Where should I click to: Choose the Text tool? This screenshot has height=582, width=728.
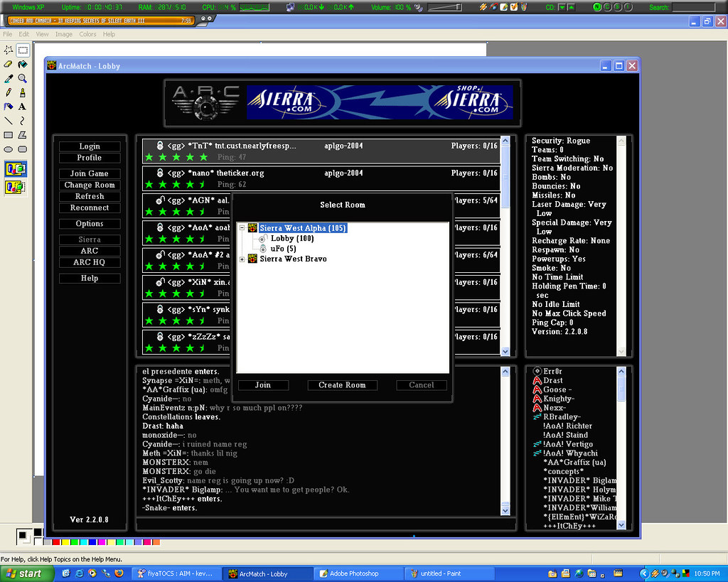coord(23,107)
